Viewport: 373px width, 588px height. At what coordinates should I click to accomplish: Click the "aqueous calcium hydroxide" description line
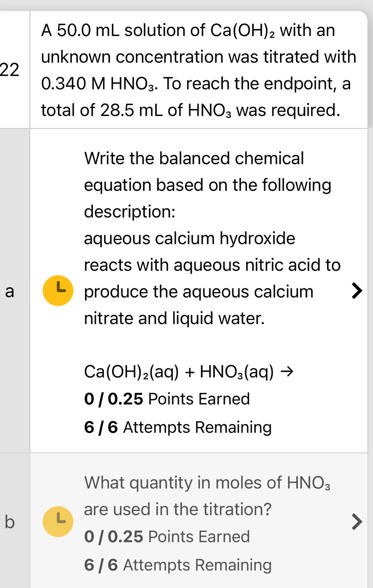point(190,238)
